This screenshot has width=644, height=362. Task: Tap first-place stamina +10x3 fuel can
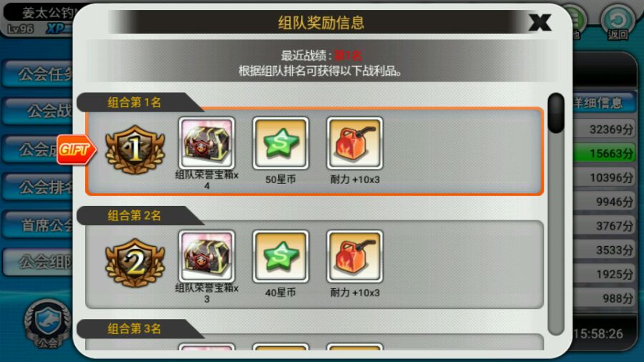(354, 143)
